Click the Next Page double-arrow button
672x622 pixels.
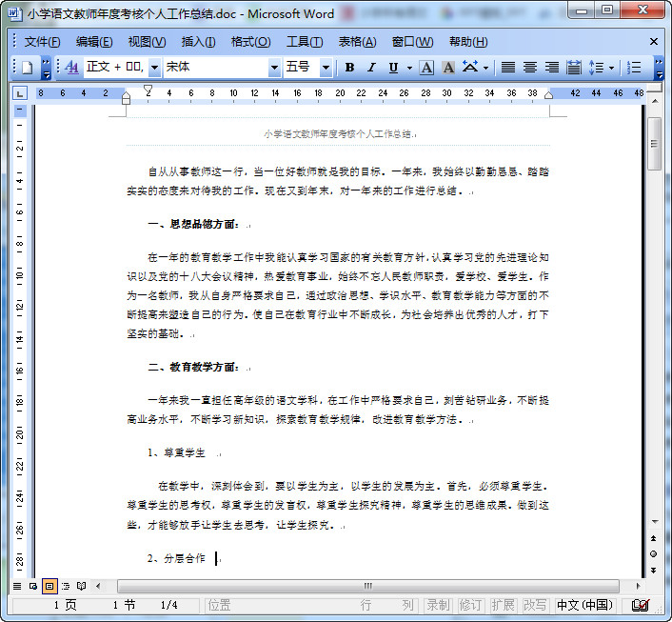654,571
